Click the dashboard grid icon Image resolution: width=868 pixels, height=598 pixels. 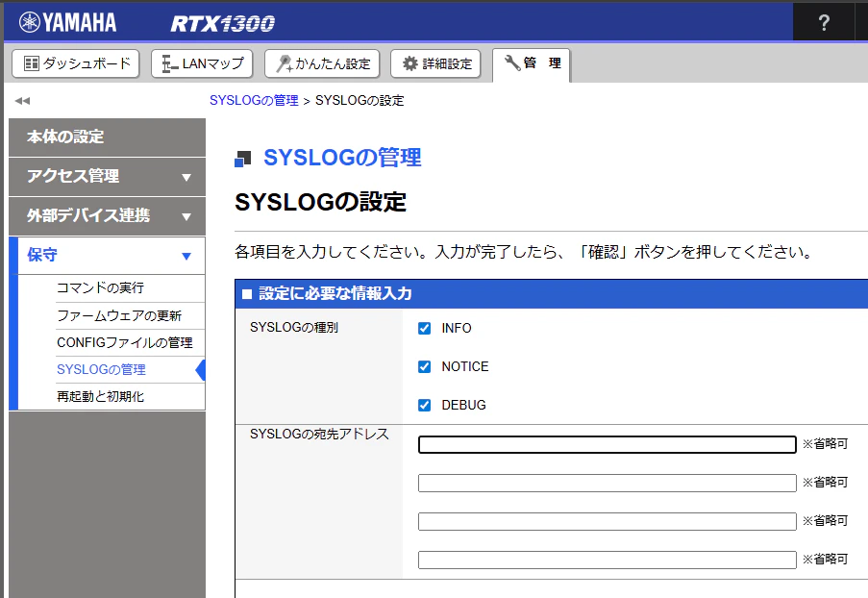(x=32, y=63)
